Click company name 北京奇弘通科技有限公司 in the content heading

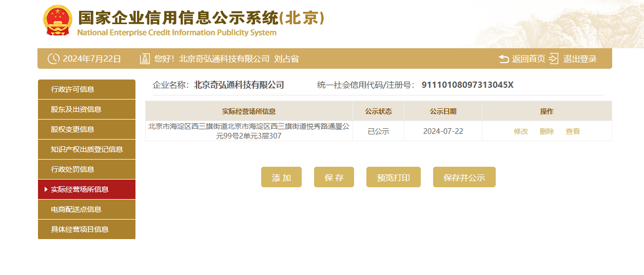[x=239, y=85]
